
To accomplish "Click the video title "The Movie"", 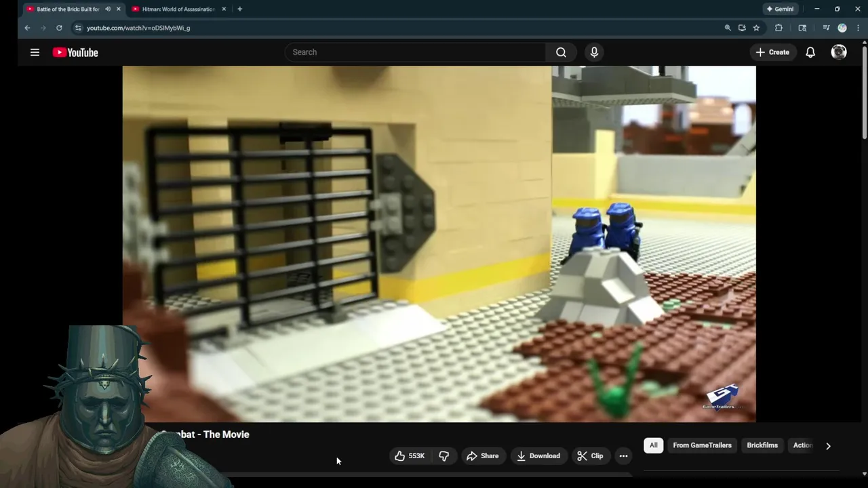I will (x=226, y=434).
